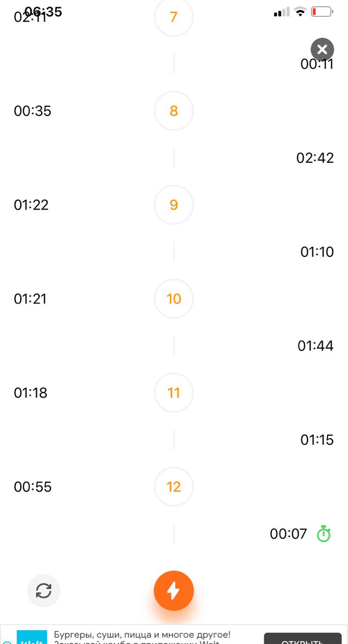Tap the 02:42 interval entry
Screen dimensions: 348x644
pyautogui.click(x=315, y=158)
